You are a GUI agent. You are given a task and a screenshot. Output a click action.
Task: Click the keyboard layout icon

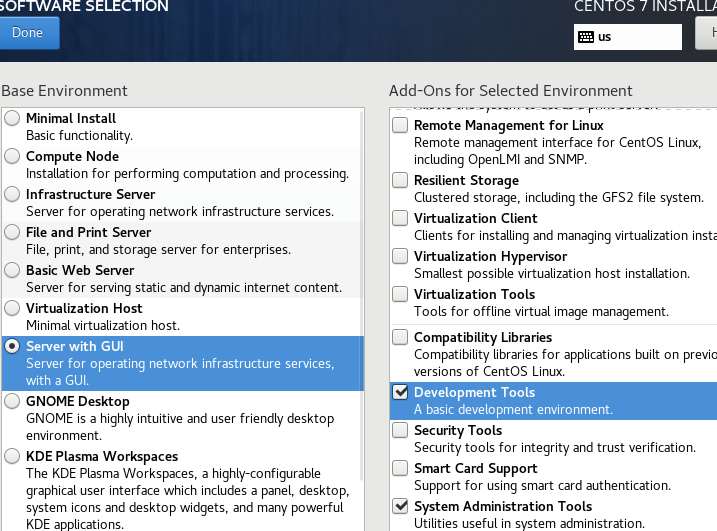coord(585,37)
